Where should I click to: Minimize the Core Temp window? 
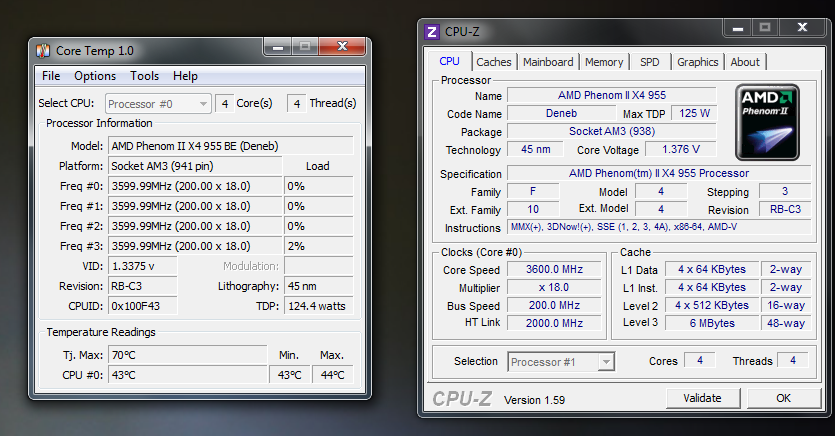(277, 47)
